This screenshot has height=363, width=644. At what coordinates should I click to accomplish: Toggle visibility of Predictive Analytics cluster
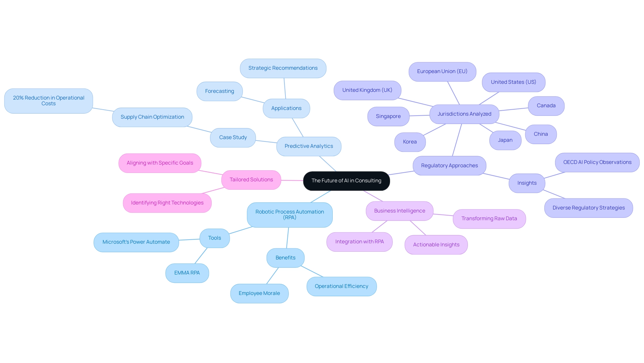point(308,145)
